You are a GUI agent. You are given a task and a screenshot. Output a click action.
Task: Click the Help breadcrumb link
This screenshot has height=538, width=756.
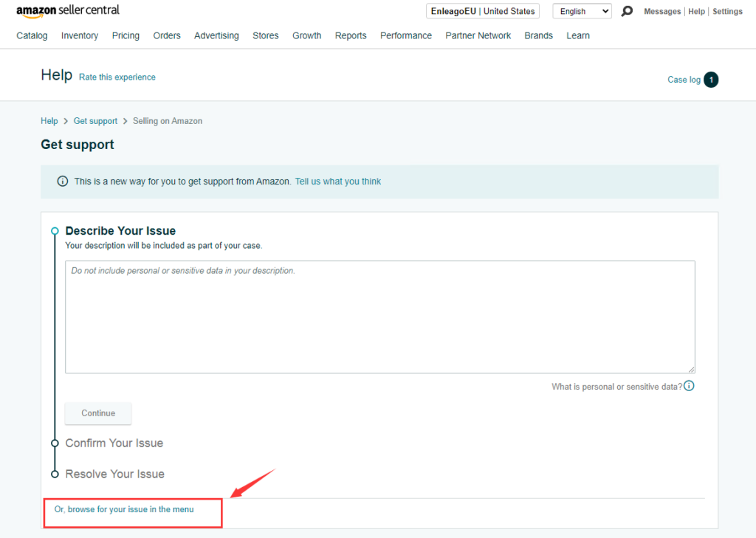pos(49,121)
